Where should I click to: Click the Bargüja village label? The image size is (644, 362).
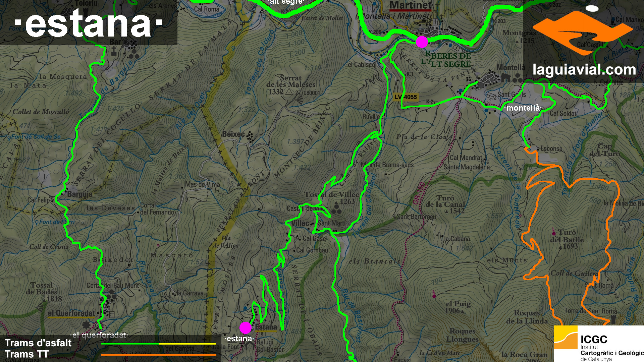coord(80,194)
